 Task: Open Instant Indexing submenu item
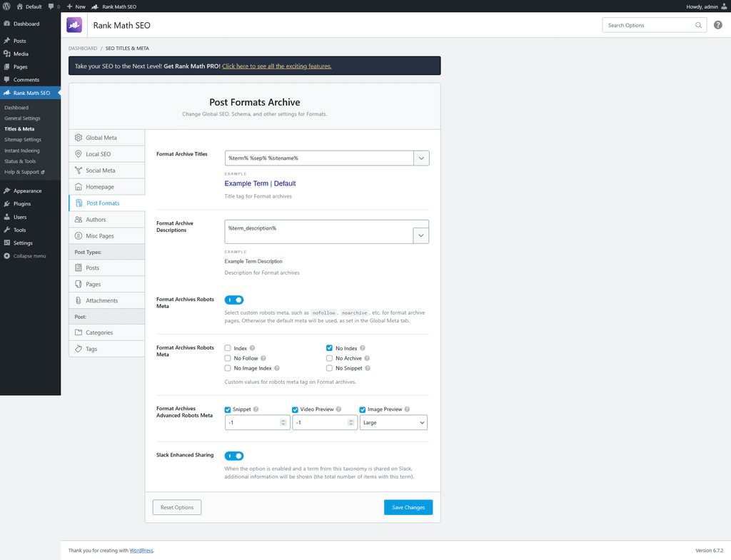point(22,151)
